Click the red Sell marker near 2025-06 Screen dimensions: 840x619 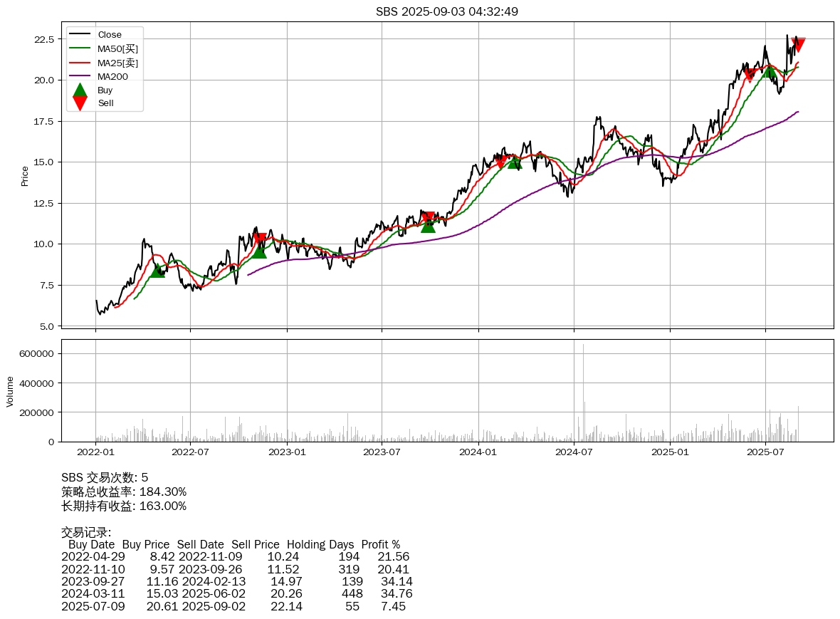click(x=749, y=76)
